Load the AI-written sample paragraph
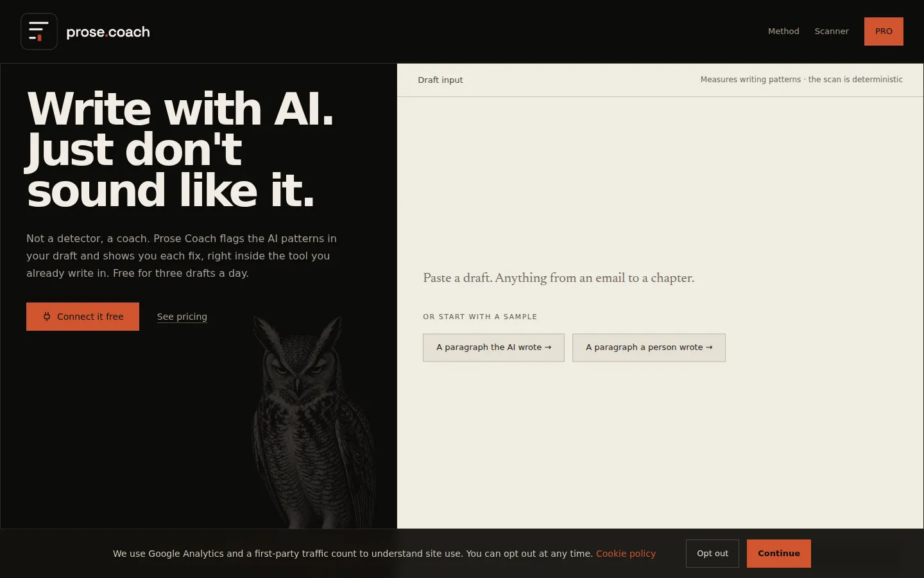Viewport: 924px width, 578px height. pyautogui.click(x=493, y=347)
